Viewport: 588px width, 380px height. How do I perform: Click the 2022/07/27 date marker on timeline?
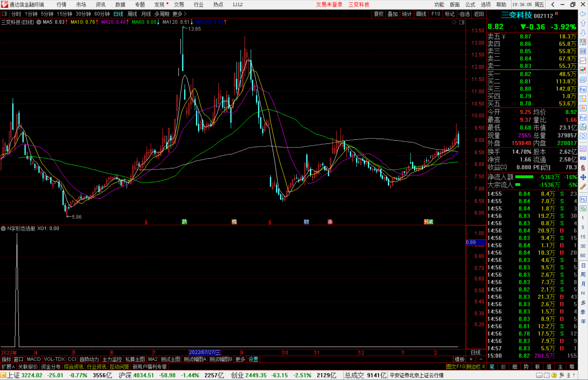click(x=204, y=352)
